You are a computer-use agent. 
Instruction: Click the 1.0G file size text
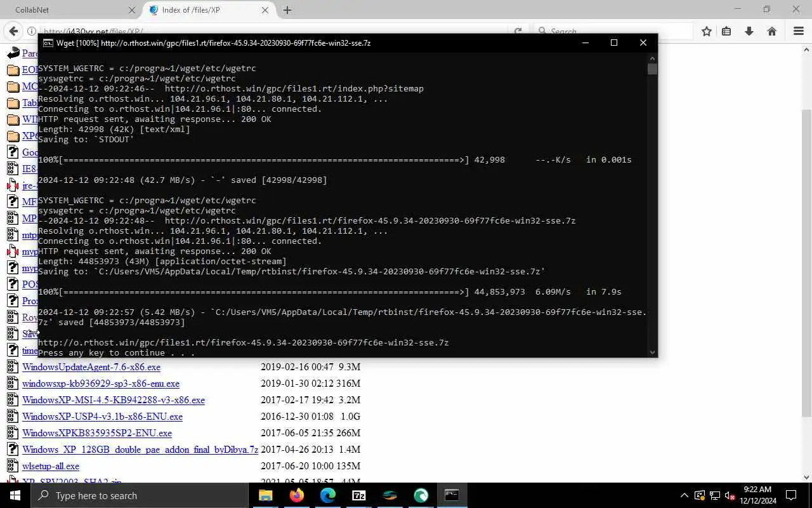pos(350,417)
